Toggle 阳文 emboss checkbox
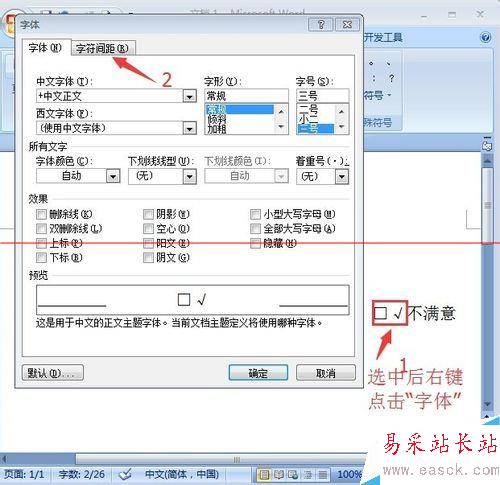The width and height of the screenshot is (500, 485). 148,243
